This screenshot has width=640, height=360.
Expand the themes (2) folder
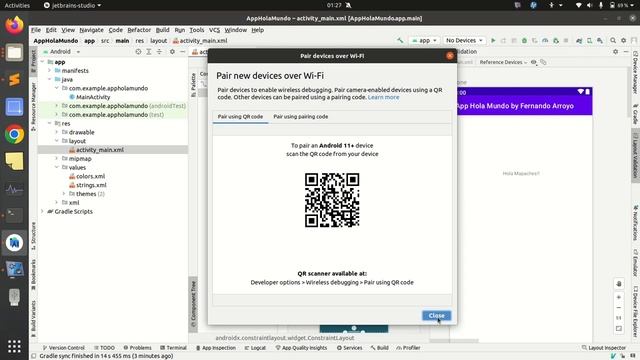[64, 194]
